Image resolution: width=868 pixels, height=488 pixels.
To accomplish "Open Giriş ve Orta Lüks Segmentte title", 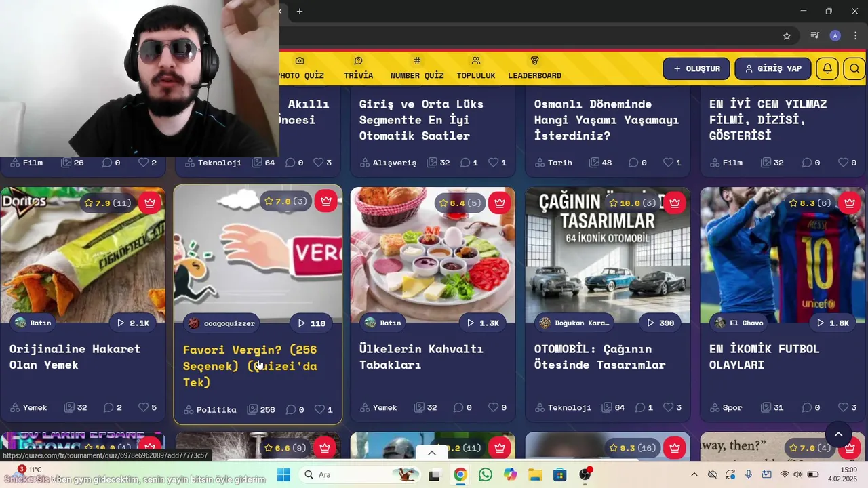I will (421, 120).
